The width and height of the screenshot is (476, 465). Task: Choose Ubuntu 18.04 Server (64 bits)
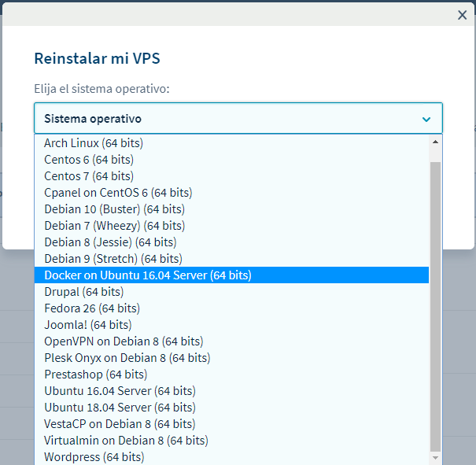[231, 408]
